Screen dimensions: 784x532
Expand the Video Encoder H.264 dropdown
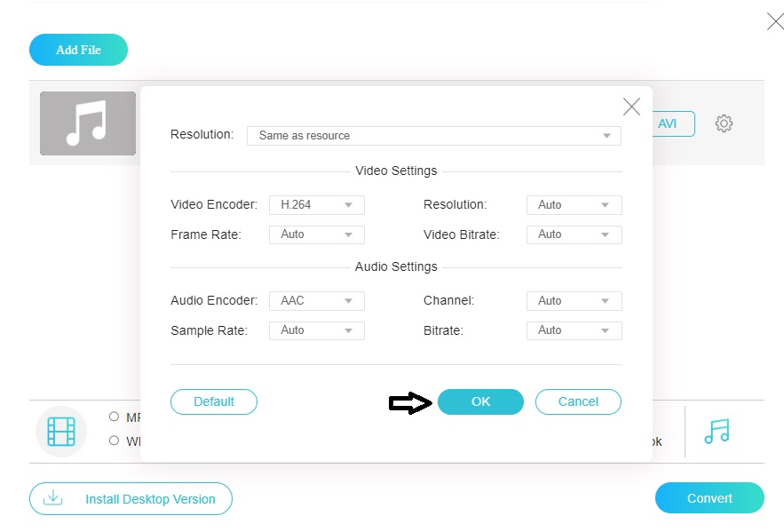pos(316,205)
